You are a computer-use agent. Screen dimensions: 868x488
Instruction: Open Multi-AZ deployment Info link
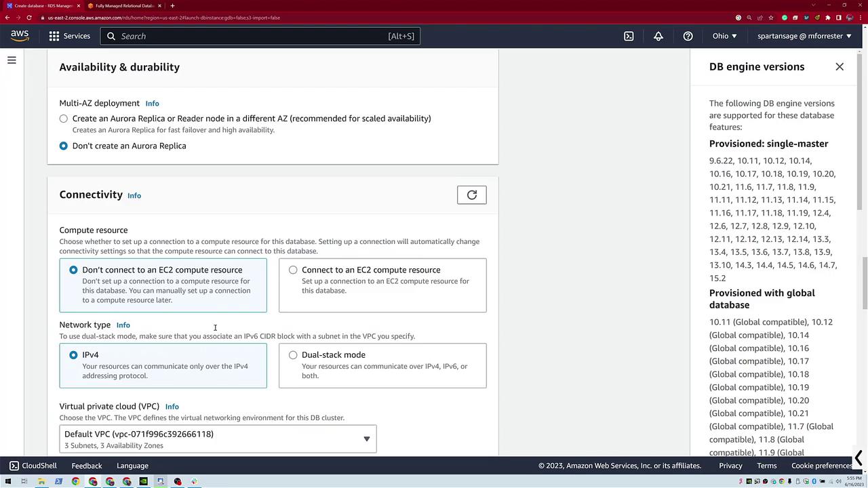[x=152, y=104]
